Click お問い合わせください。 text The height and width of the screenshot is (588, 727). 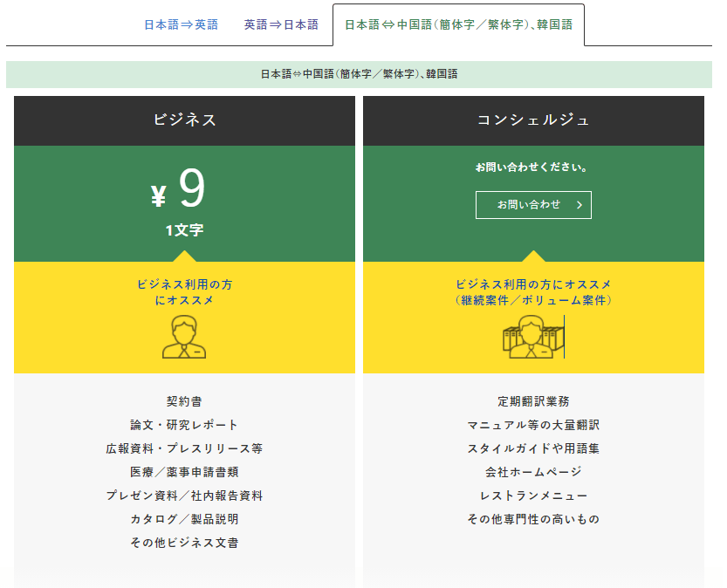[532, 168]
